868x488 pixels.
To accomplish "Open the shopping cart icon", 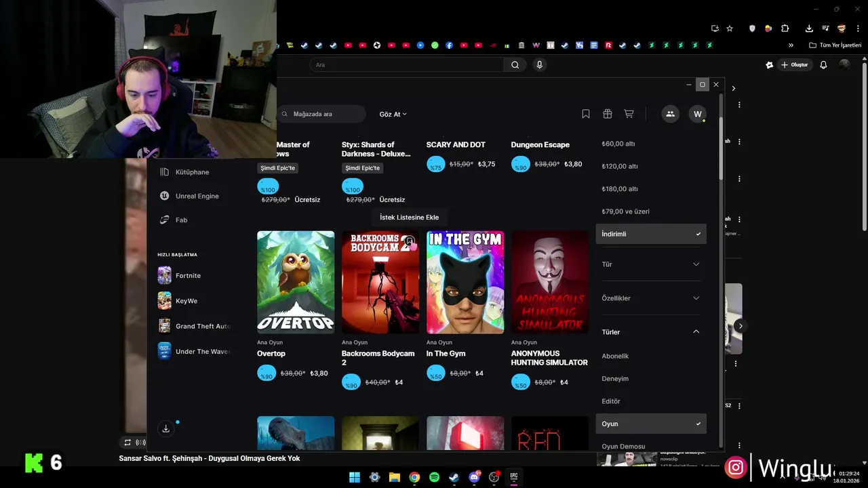I will 629,114.
